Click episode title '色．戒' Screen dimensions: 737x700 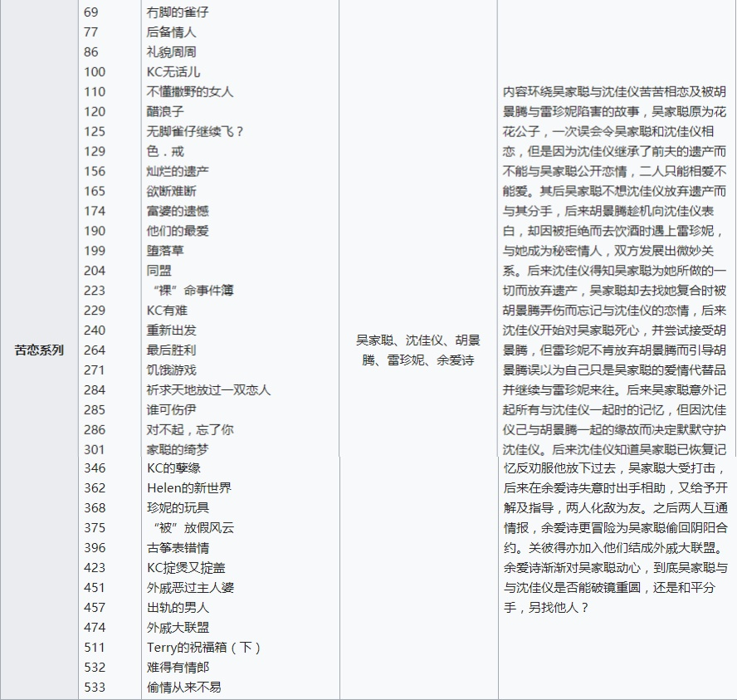point(165,151)
